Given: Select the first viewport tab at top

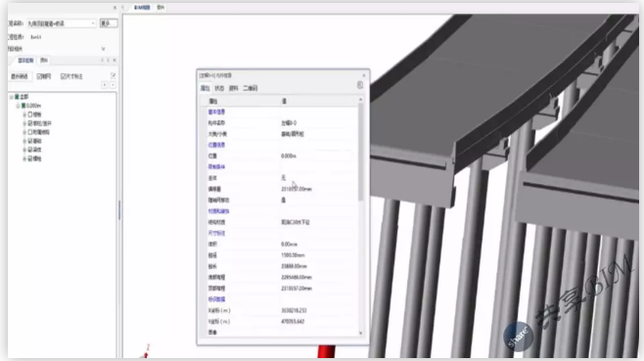Looking at the screenshot, I should 142,8.
